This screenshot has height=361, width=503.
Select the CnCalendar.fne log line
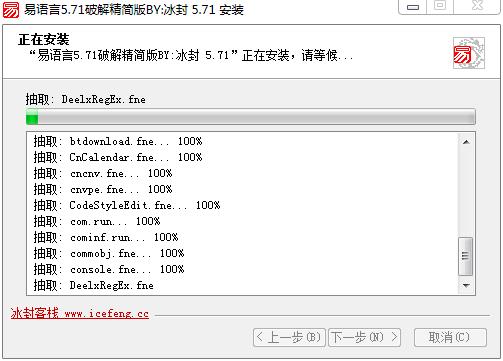click(118, 157)
